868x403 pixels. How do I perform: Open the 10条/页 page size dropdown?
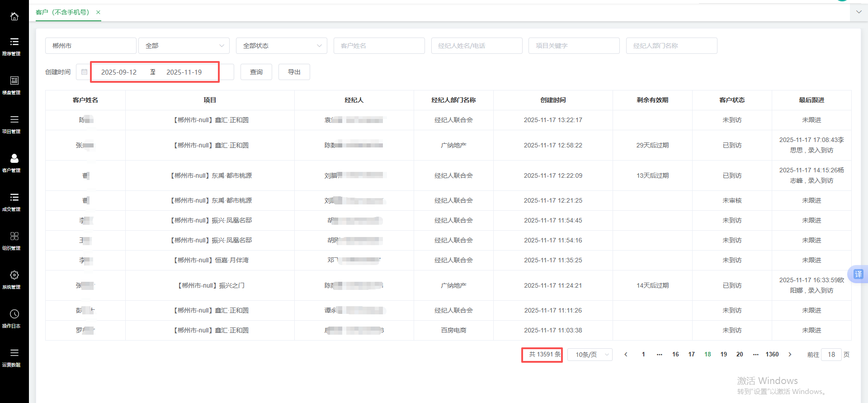(590, 355)
